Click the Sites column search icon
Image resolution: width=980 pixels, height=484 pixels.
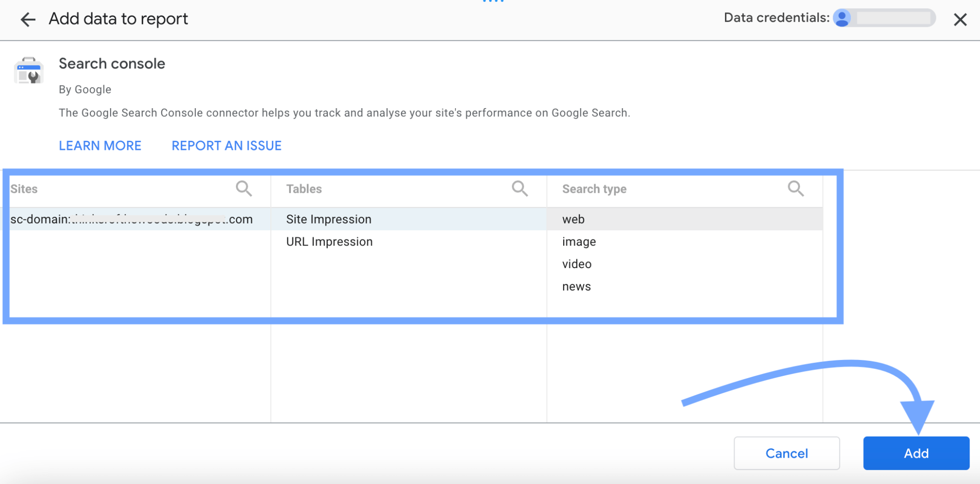coord(244,188)
